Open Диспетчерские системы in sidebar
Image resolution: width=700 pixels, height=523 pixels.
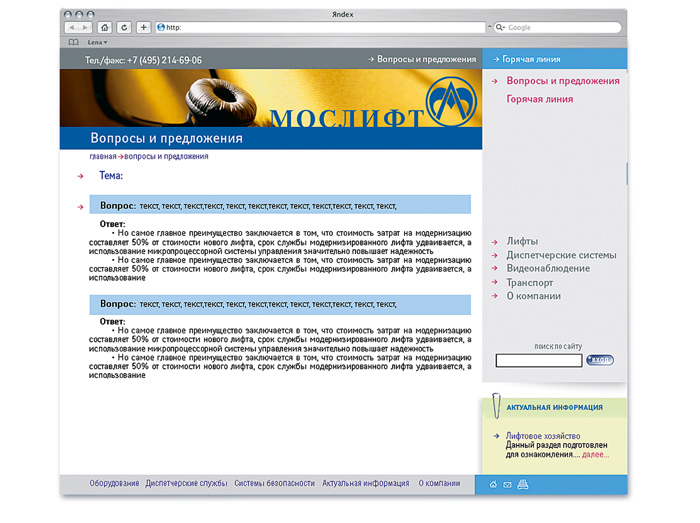pos(561,255)
